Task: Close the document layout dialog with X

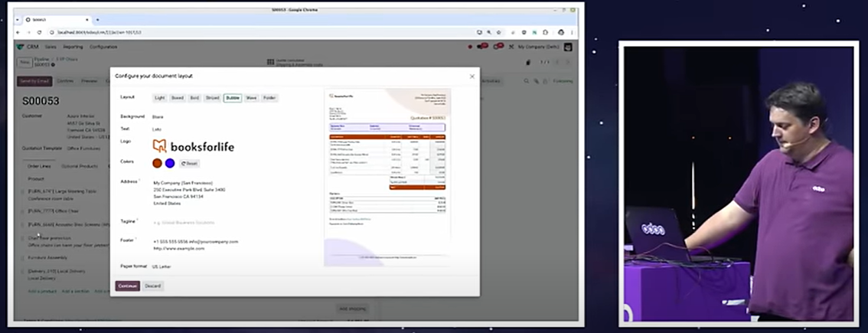Action: (x=472, y=77)
